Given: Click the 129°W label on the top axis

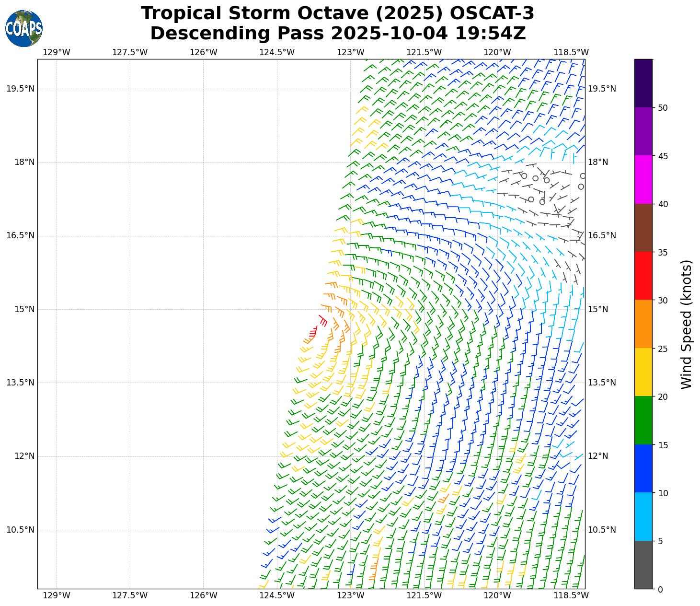Looking at the screenshot, I should click(x=57, y=52).
